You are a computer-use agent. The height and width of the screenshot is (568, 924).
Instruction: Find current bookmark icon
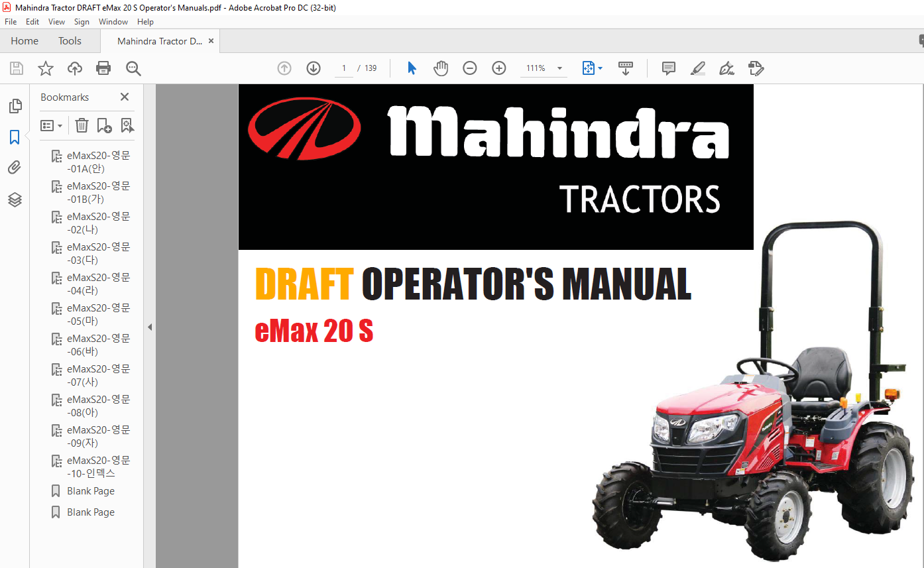point(127,125)
